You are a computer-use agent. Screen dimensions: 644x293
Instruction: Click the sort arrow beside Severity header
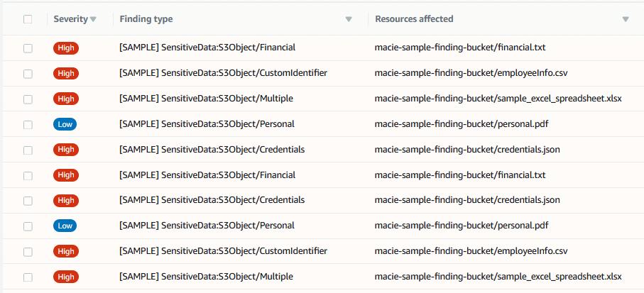click(x=93, y=19)
